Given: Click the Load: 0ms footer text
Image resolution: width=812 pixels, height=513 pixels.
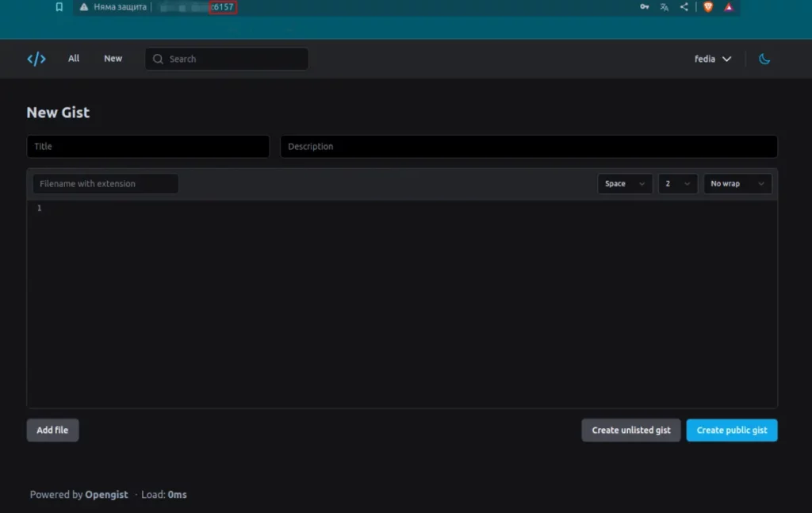Looking at the screenshot, I should (x=163, y=494).
